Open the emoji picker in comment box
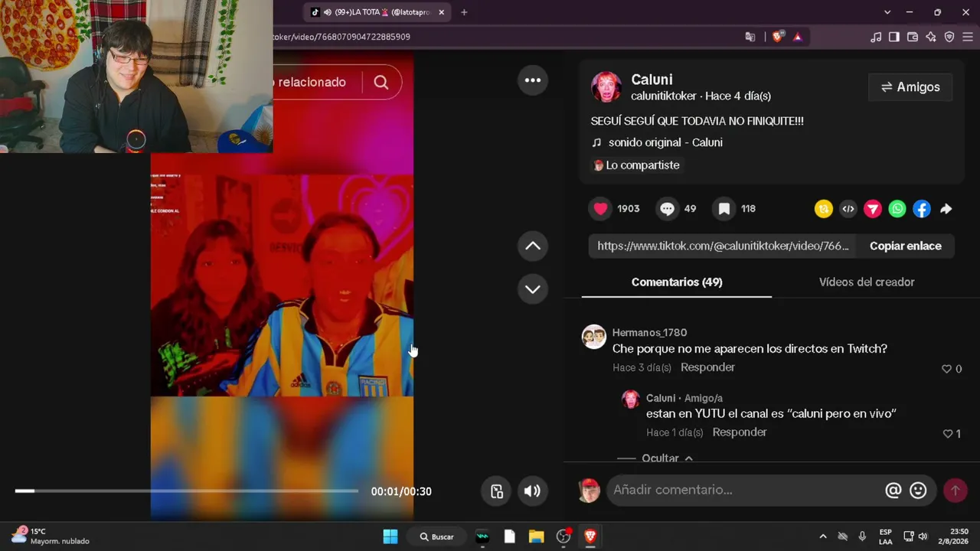The image size is (980, 551). [x=918, y=491]
